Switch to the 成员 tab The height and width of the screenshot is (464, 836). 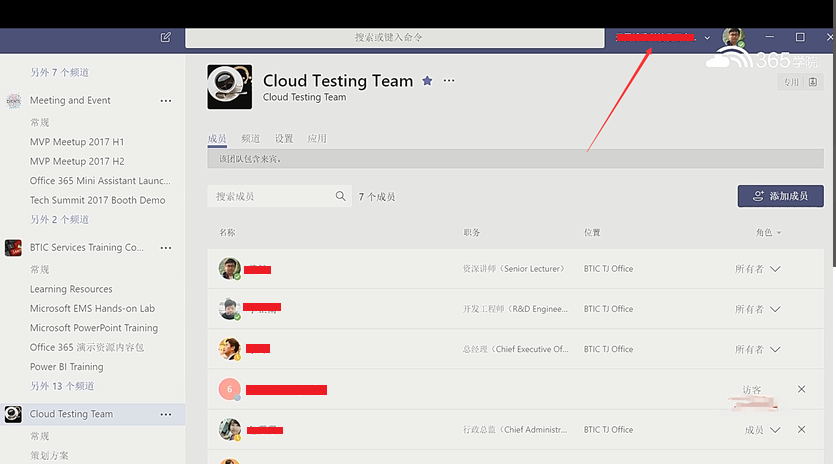point(217,139)
